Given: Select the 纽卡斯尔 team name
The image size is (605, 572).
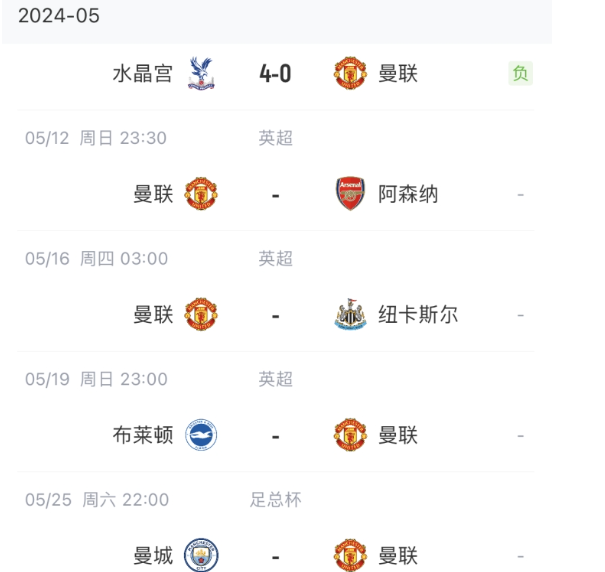Looking at the screenshot, I should pos(418,315).
